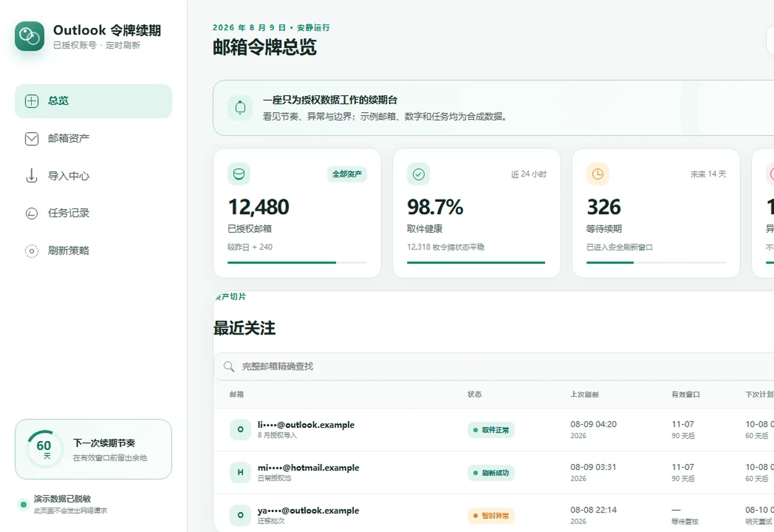Click the O avatar for ya····@outlook.example
The height and width of the screenshot is (532, 774).
point(240,515)
